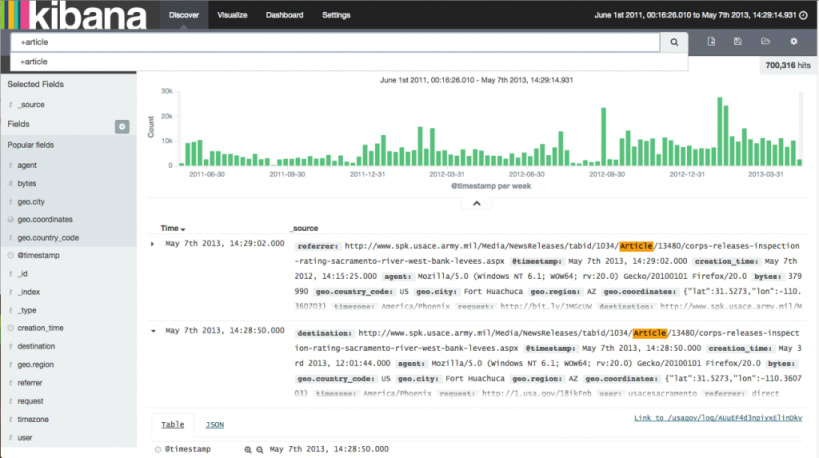Open the Link to /usagov/log document link
819x458 pixels.
tap(718, 418)
